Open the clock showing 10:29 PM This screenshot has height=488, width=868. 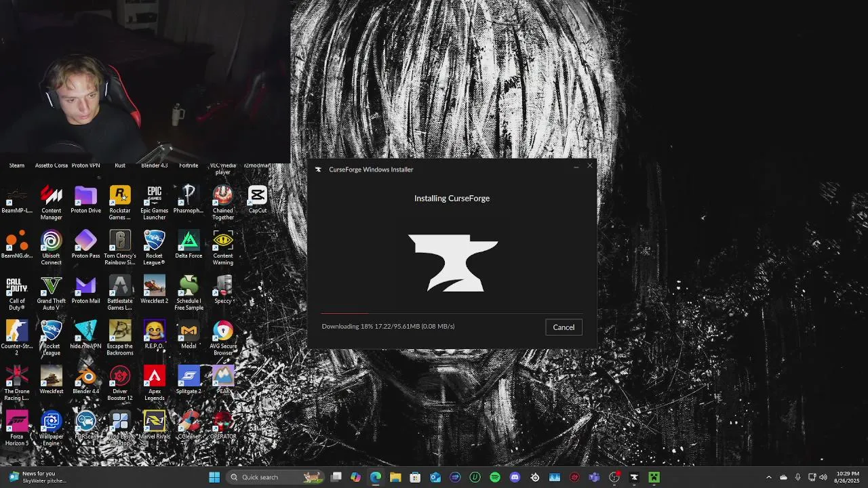pyautogui.click(x=847, y=477)
